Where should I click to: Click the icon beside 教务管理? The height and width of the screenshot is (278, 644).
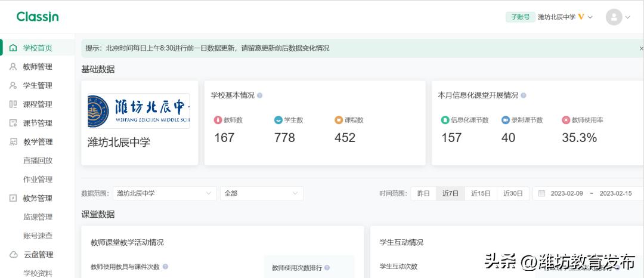coord(13,198)
